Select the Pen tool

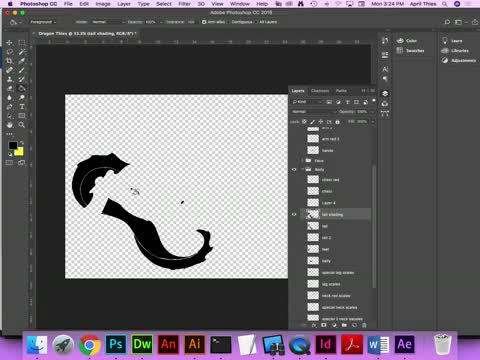(x=9, y=107)
